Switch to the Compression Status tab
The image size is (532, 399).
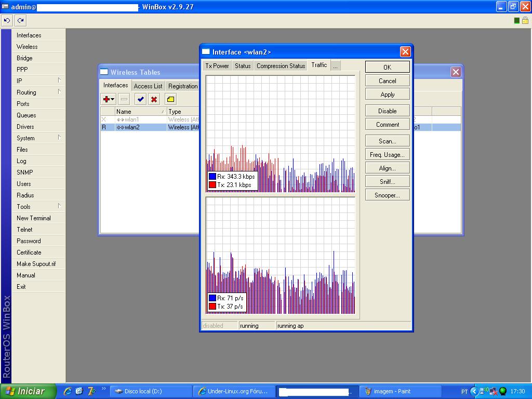click(x=281, y=66)
